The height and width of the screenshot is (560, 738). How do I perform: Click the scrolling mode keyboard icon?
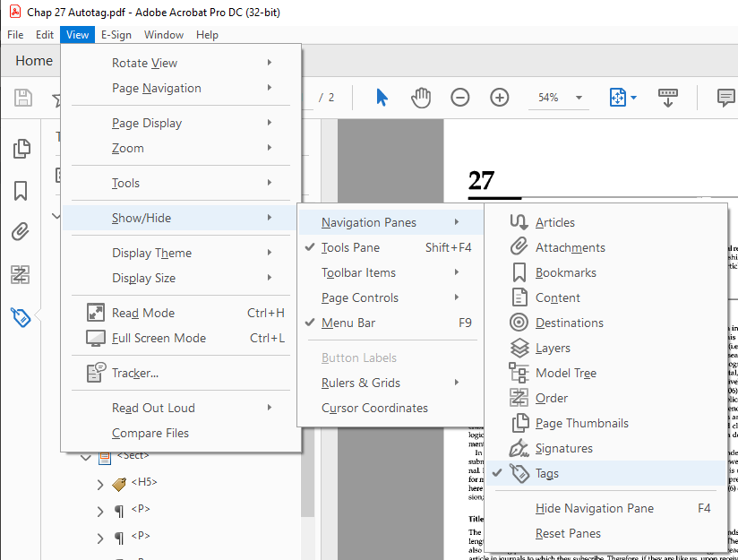pos(667,98)
